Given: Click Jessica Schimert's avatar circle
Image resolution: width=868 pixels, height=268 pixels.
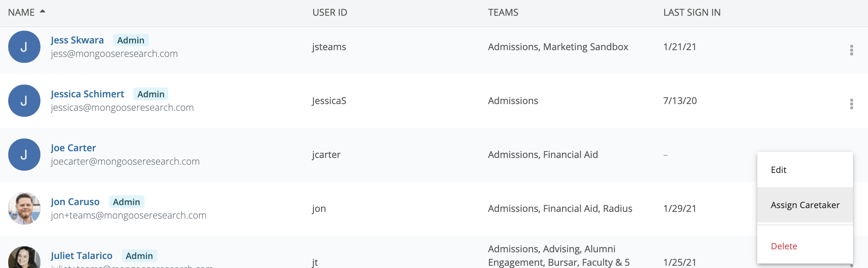Looking at the screenshot, I should point(24,101).
